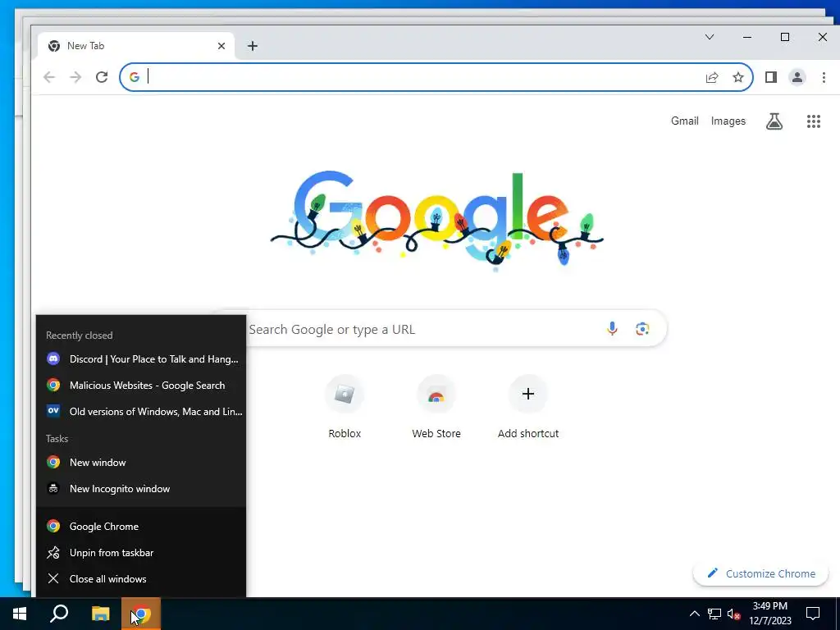Click the browser back arrow
Image resolution: width=840 pixels, height=630 pixels.
tap(49, 77)
